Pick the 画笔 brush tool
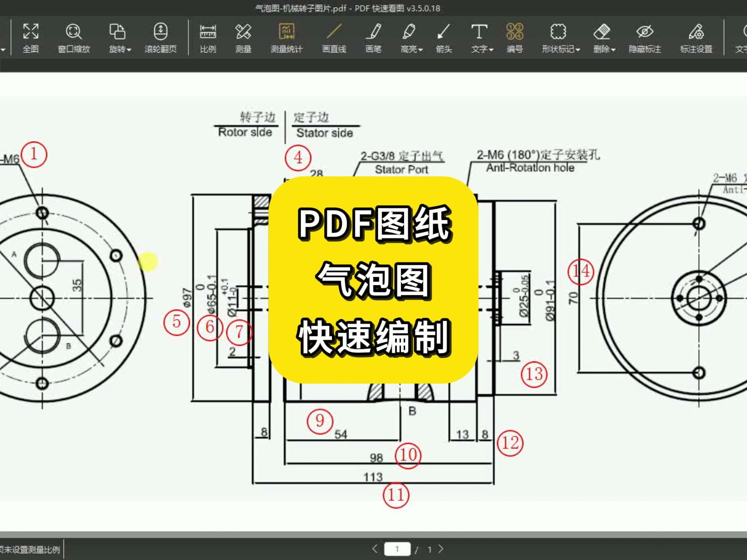The height and width of the screenshot is (560, 747). coord(374,38)
